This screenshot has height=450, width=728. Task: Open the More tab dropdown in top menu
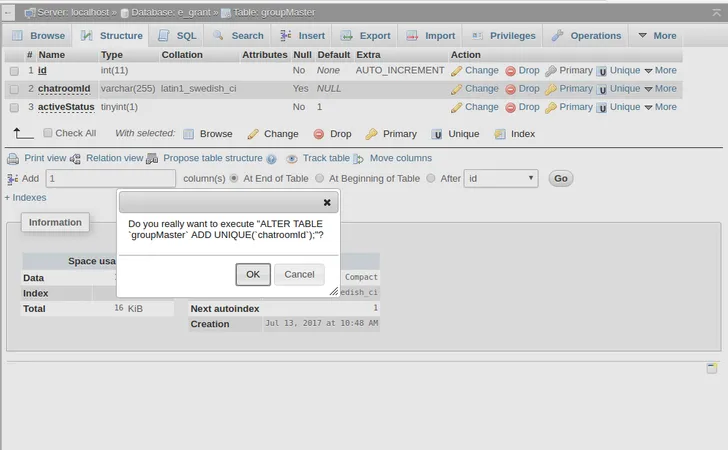[x=657, y=36]
